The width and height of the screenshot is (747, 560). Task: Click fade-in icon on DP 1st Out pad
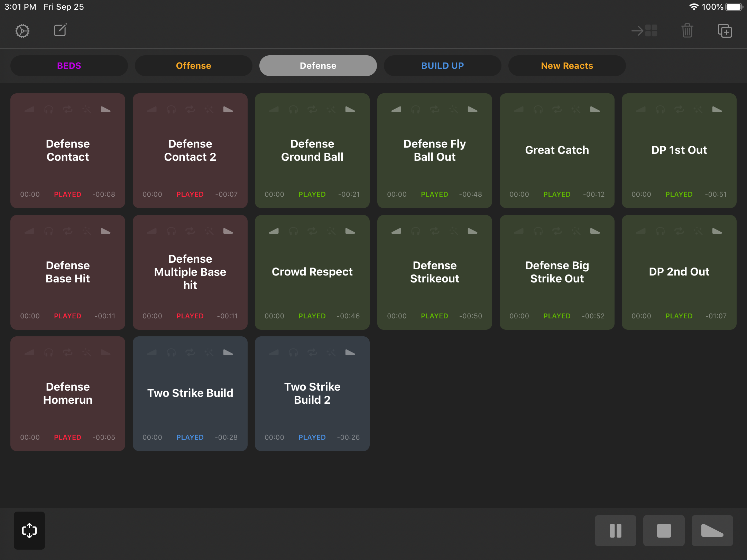click(x=641, y=110)
